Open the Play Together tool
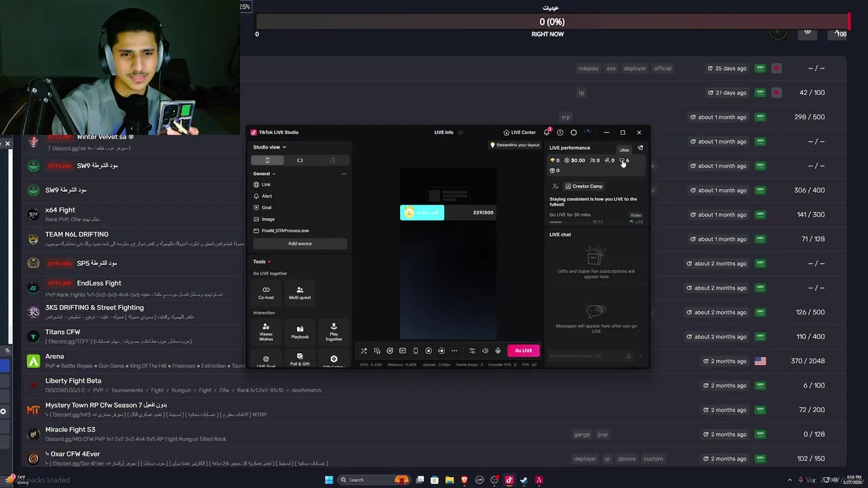This screenshot has width=868, height=488. click(334, 331)
